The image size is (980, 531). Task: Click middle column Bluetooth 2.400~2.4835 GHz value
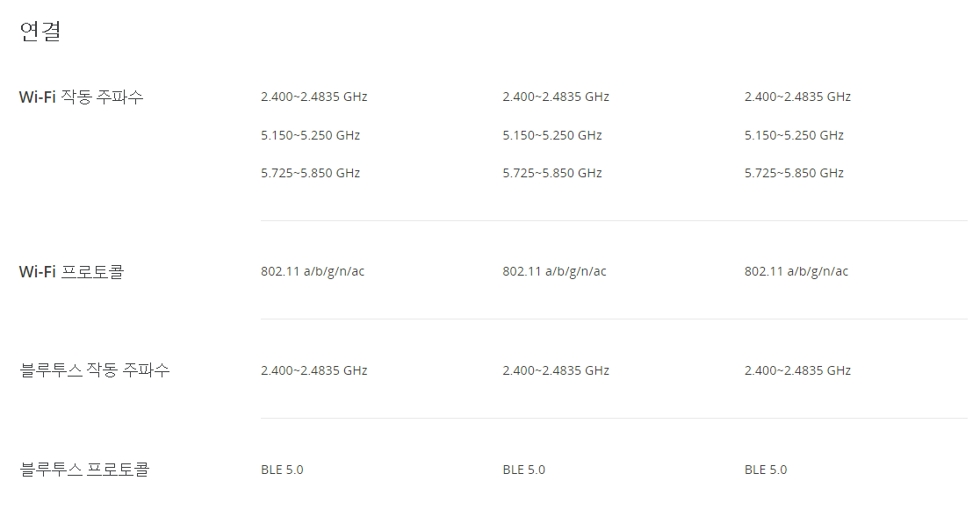[x=556, y=370]
